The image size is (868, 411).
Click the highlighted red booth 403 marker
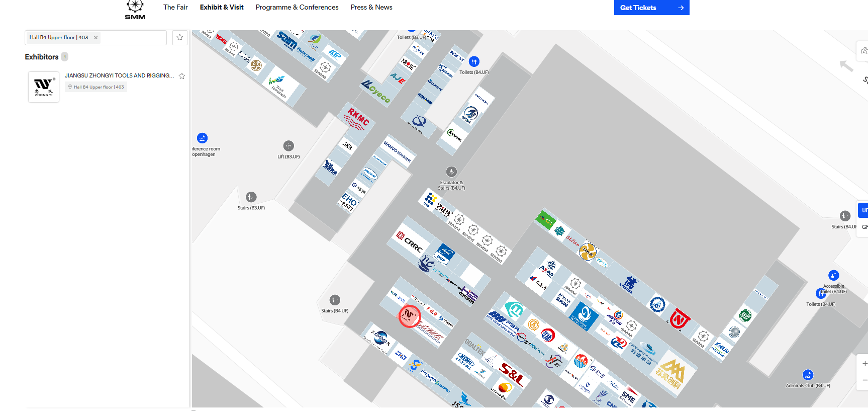(x=409, y=316)
